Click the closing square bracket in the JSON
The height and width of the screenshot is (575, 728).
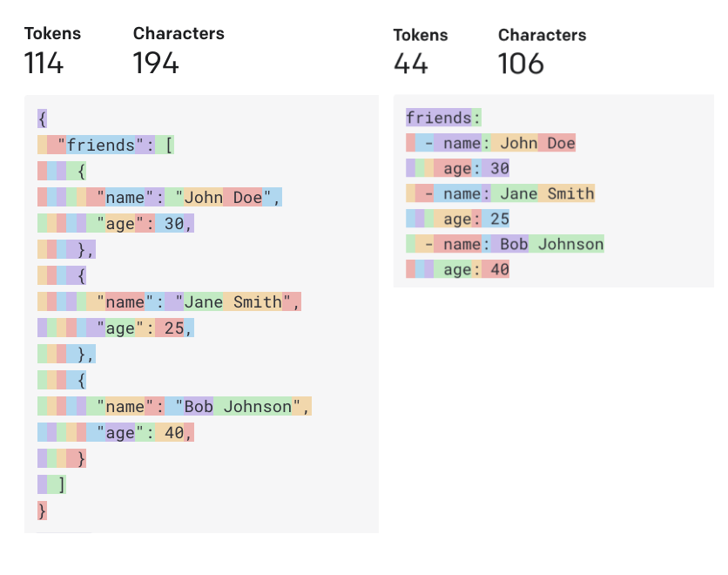(61, 484)
